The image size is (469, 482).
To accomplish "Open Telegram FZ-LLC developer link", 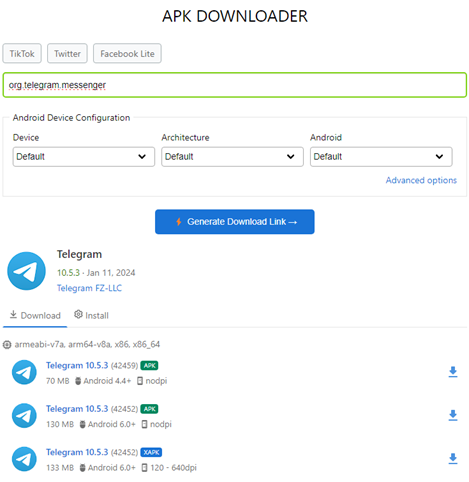I will click(89, 288).
